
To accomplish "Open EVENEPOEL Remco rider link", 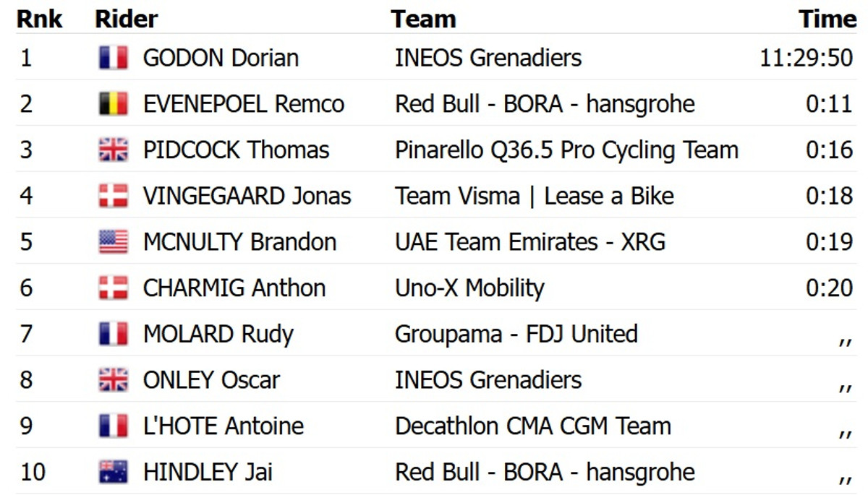I will [244, 104].
